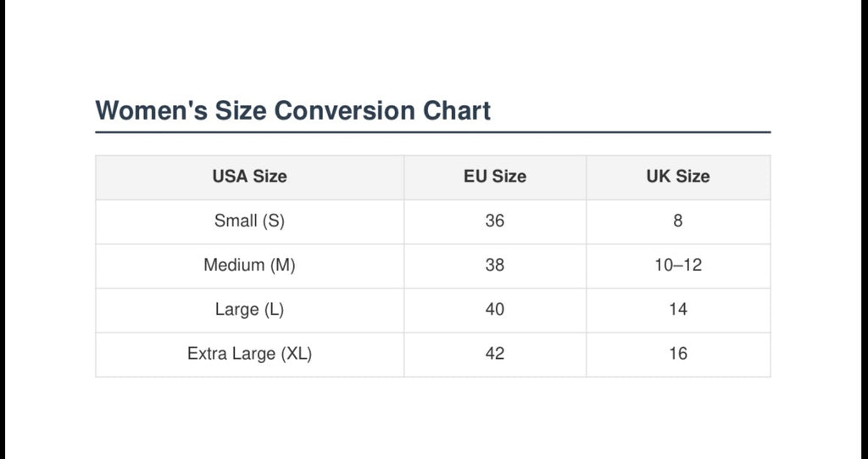868x459 pixels.
Task: Select EU size 40 cell
Action: 495,311
